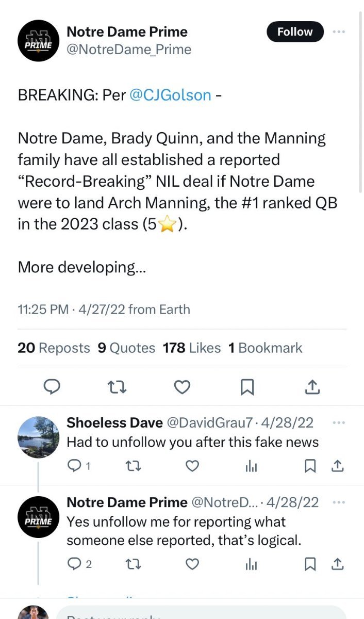
Task: View analytics for Shoeless Dave's reply
Action: click(x=251, y=466)
